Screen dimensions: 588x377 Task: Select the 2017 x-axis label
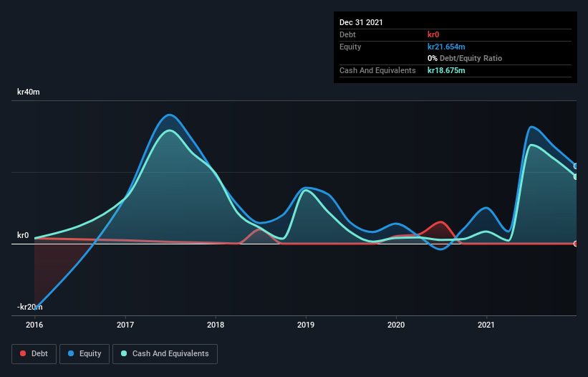click(x=125, y=325)
